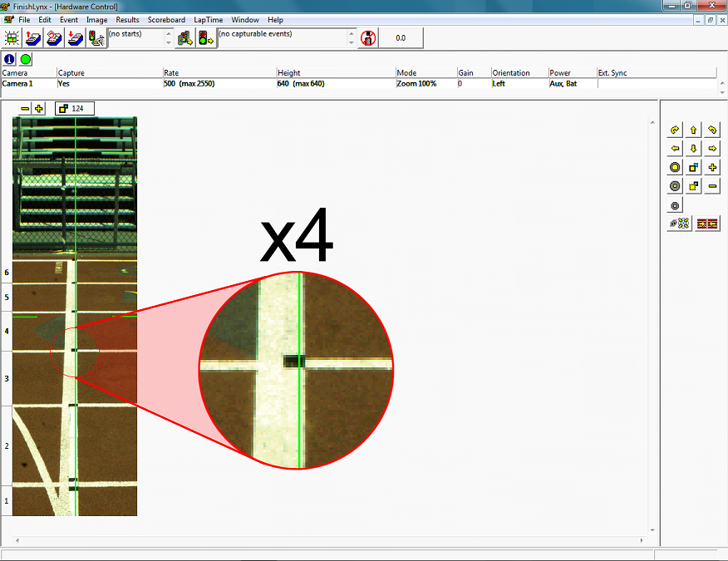The height and width of the screenshot is (561, 728).
Task: Click the automatic alignment crosshair icon
Action: pos(679,223)
